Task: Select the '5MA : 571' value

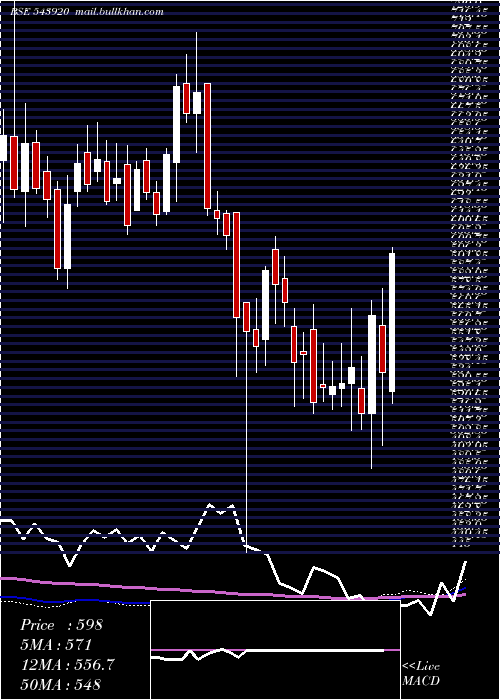Action: (x=56, y=644)
